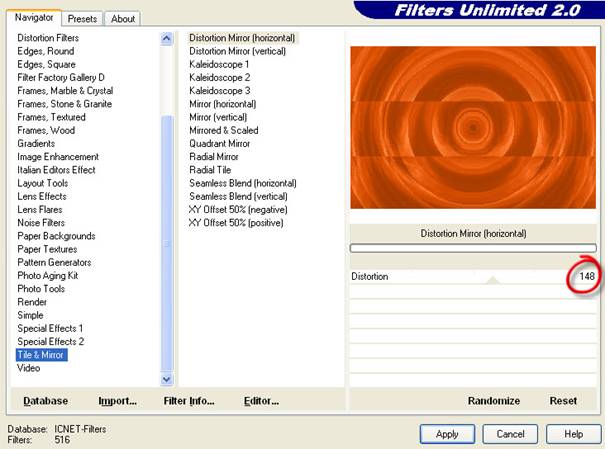Select Photo Tools category
The image size is (605, 449).
click(x=41, y=289)
